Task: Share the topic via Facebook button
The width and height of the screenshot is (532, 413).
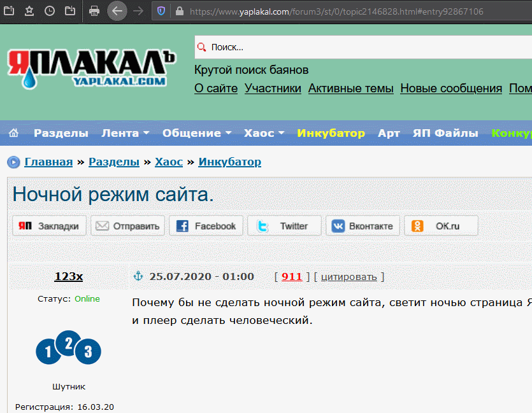Action: click(206, 226)
